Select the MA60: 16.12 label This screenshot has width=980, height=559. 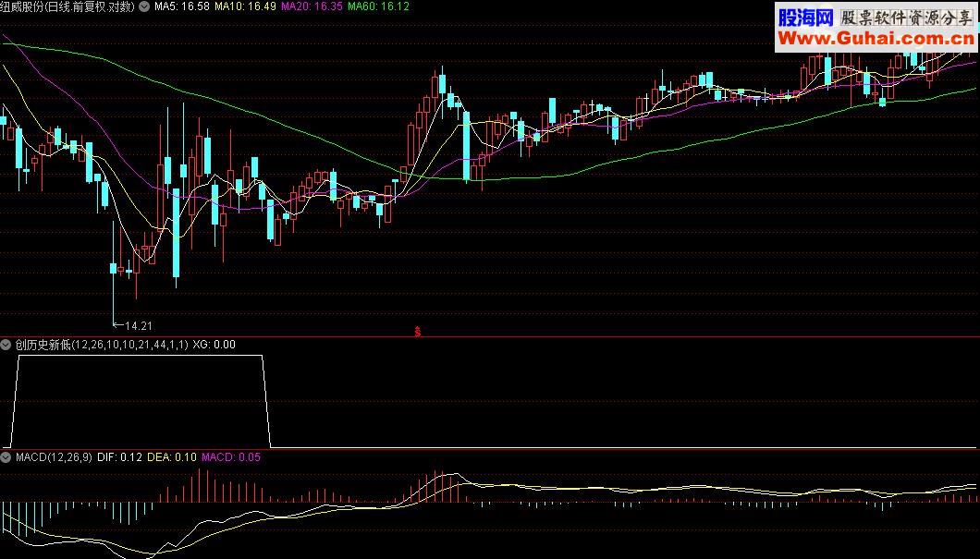coord(378,6)
